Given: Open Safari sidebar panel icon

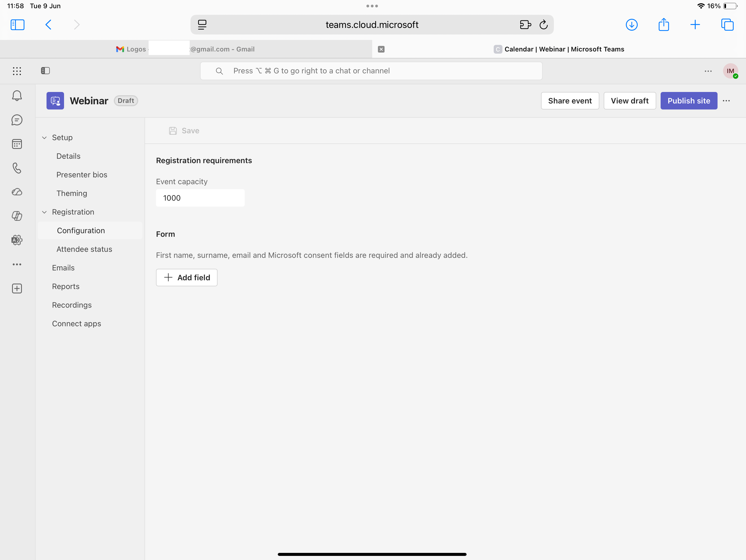Looking at the screenshot, I should 18,25.
